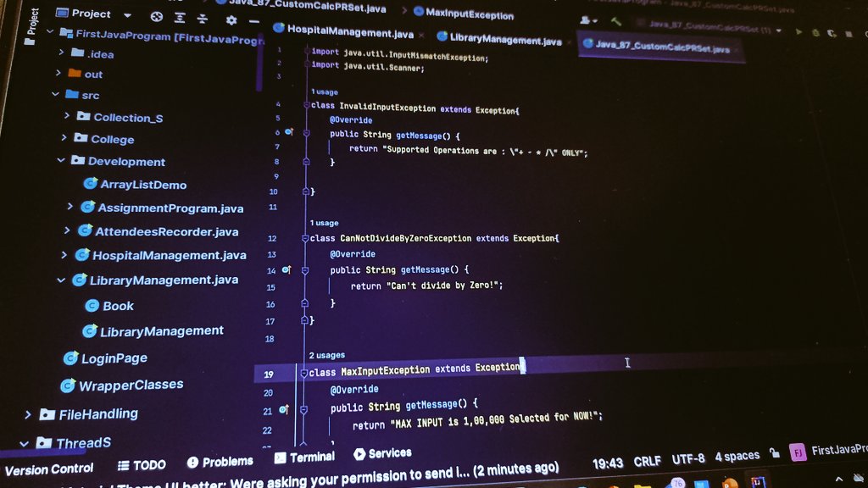The width and height of the screenshot is (868, 488).
Task: Click cursor position 19:43 in status bar
Action: (607, 463)
